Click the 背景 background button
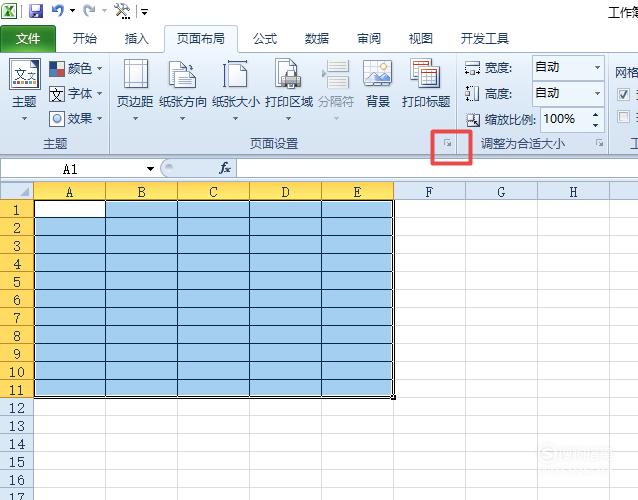This screenshot has height=500, width=638. tap(378, 84)
